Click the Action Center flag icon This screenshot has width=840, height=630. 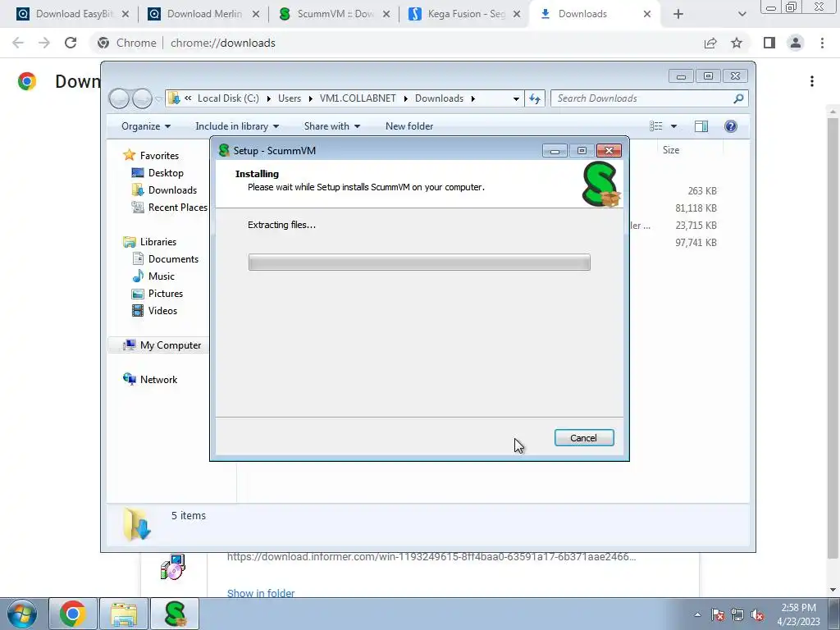pyautogui.click(x=718, y=614)
